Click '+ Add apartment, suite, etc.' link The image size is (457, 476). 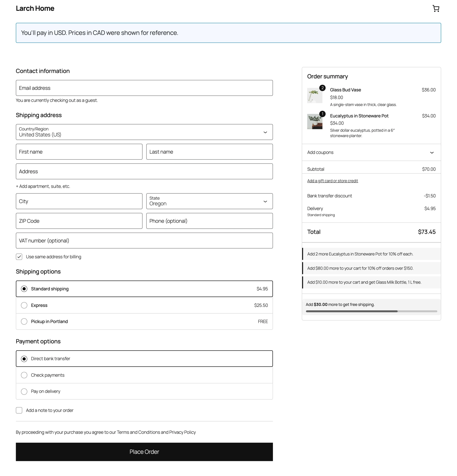click(x=43, y=186)
